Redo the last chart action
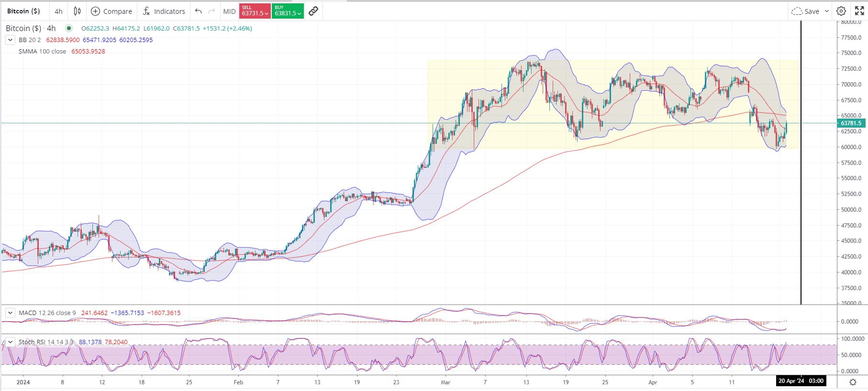Viewport: 868px width, 391px height. [x=212, y=11]
